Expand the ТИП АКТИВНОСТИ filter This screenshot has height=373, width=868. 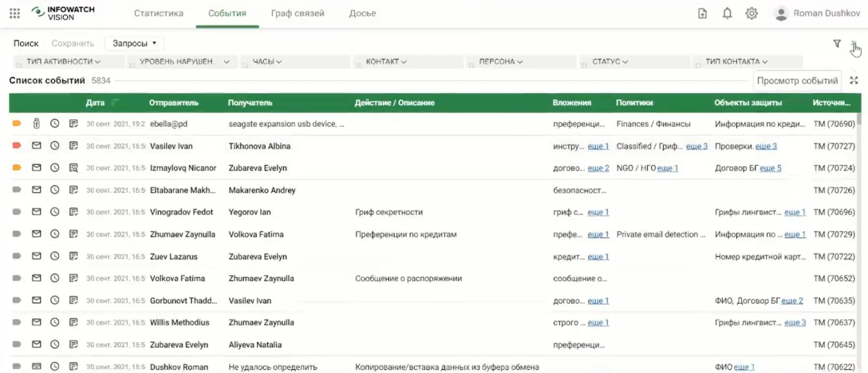[69, 62]
